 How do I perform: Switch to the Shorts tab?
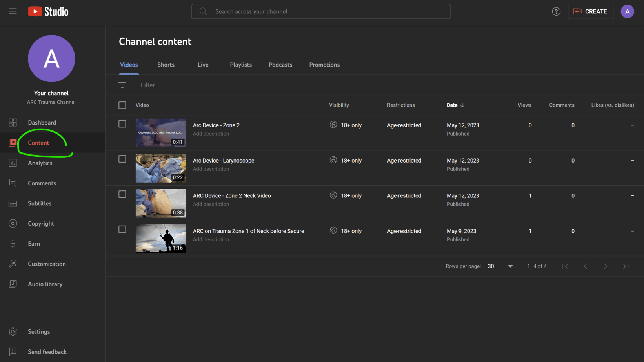[x=166, y=65]
